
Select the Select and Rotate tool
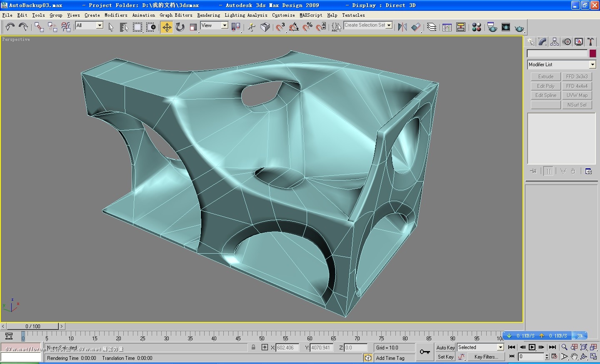pyautogui.click(x=180, y=27)
